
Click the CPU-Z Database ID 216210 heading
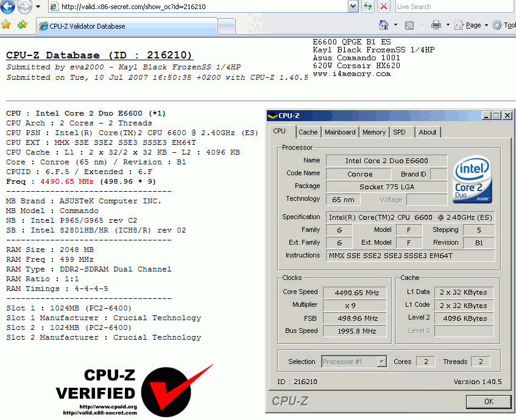tap(99, 55)
